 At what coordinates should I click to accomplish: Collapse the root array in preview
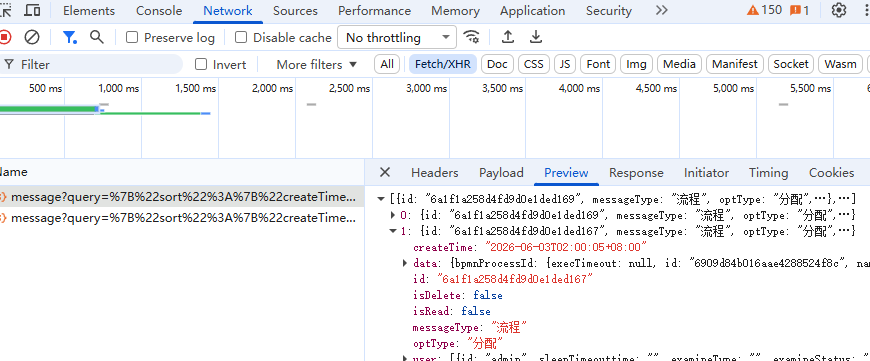pyautogui.click(x=381, y=199)
